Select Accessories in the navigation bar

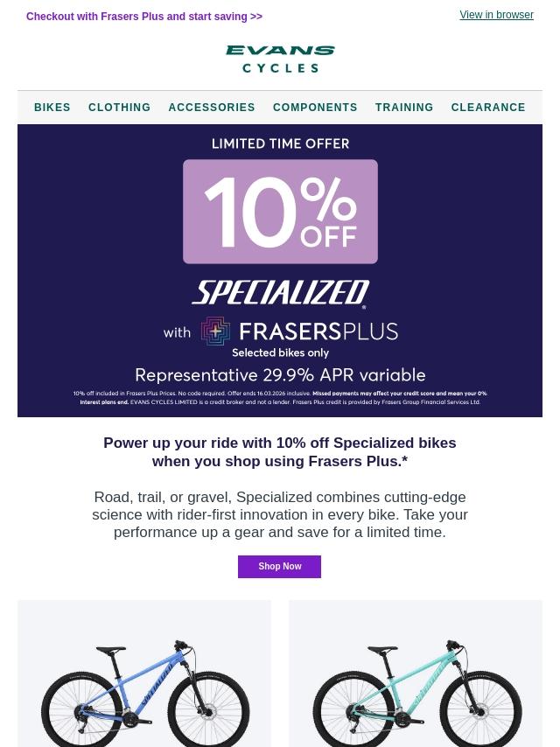pos(212,108)
